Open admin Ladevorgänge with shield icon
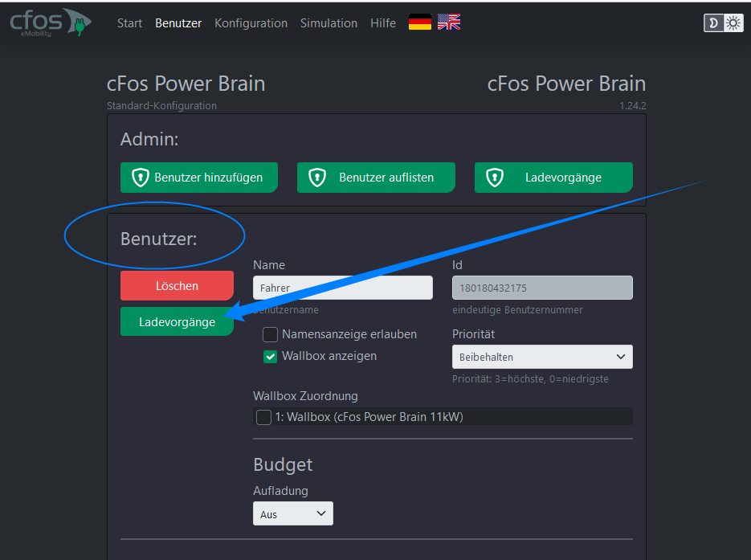The image size is (751, 560). click(x=553, y=178)
